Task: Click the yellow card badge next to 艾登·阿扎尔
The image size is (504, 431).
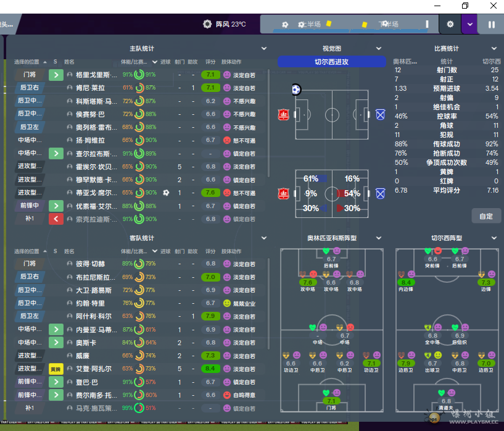Action: [x=56, y=369]
